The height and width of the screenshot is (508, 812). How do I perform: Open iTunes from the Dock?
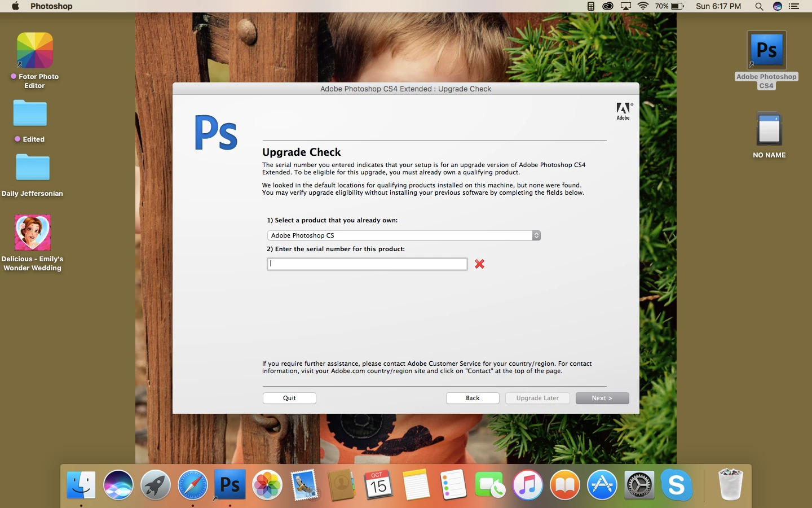[528, 485]
